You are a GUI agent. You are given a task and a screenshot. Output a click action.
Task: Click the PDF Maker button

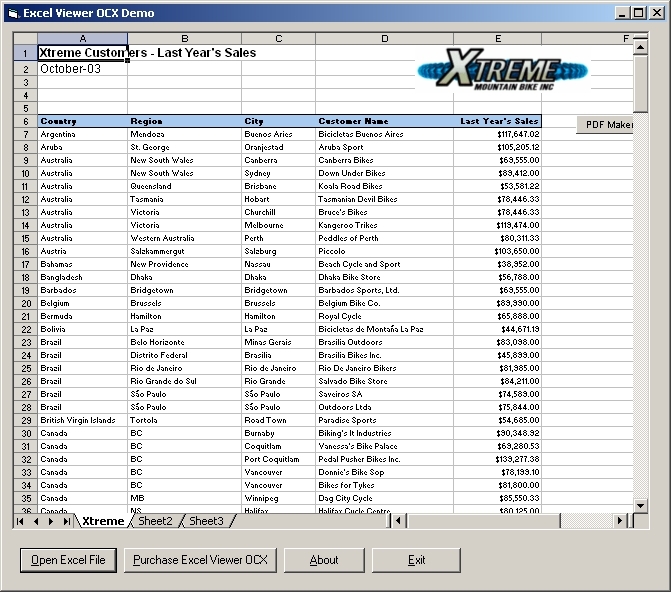[605, 125]
